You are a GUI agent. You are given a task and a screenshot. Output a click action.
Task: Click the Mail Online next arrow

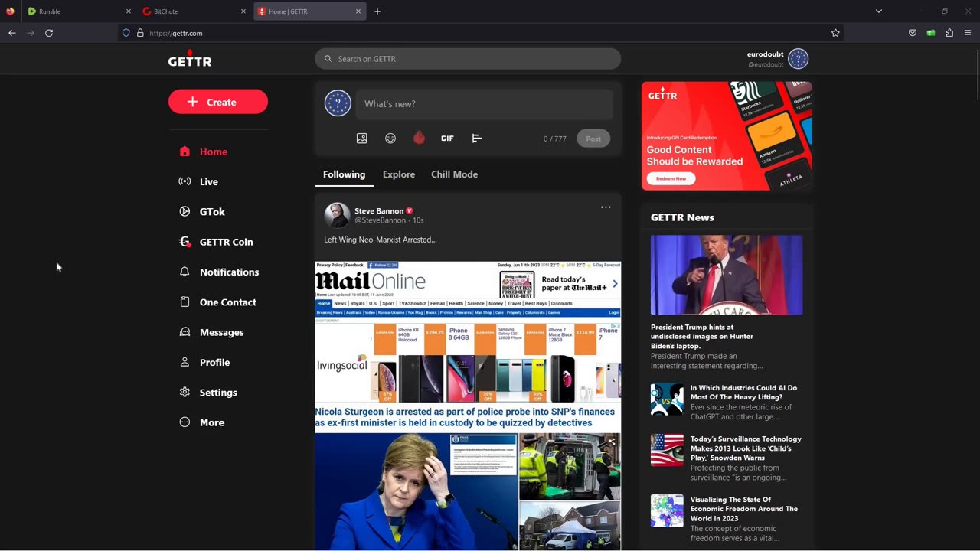(x=615, y=284)
